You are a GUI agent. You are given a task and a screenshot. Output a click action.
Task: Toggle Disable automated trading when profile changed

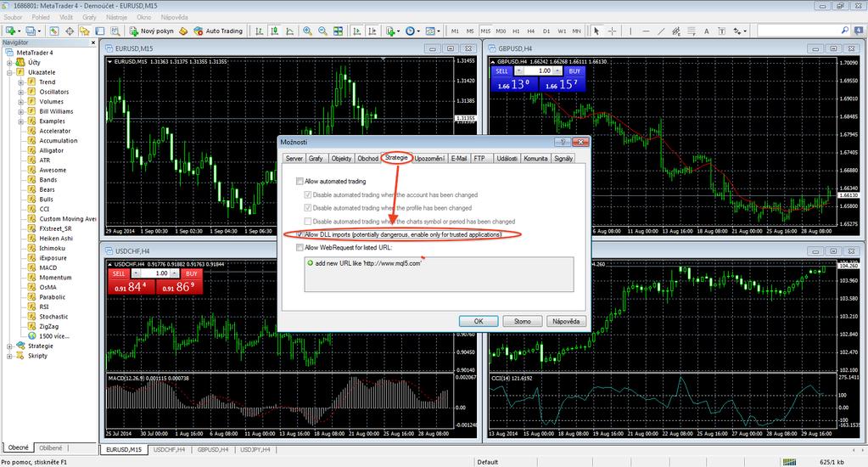coord(308,208)
